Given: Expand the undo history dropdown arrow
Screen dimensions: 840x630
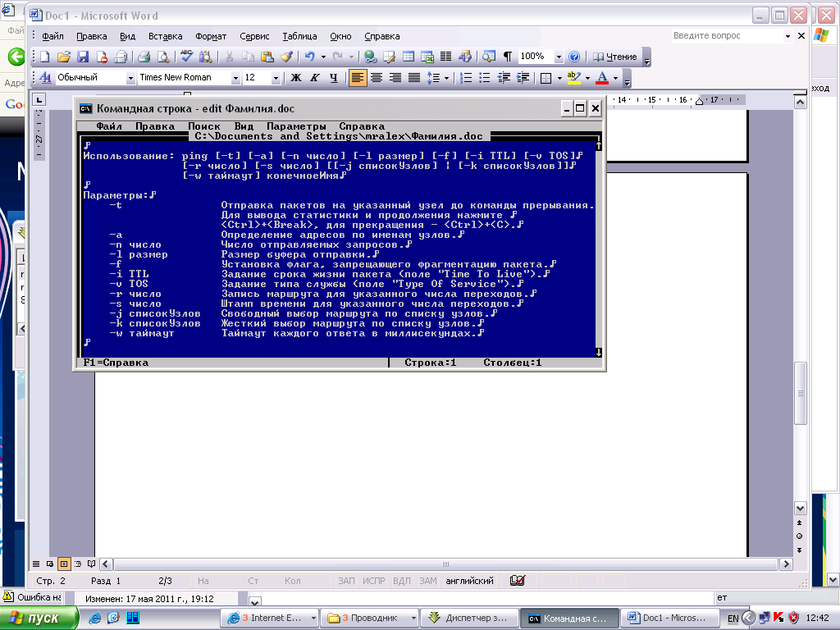Looking at the screenshot, I should pos(323,57).
